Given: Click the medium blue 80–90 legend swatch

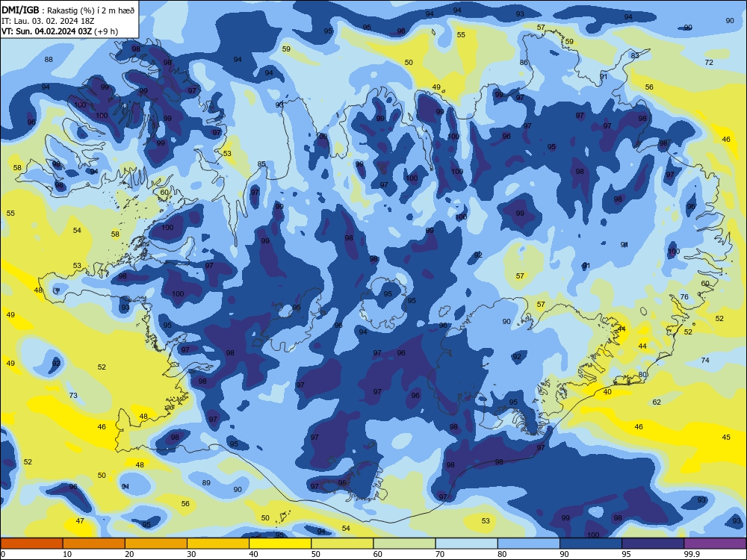Looking at the screenshot, I should (x=529, y=544).
